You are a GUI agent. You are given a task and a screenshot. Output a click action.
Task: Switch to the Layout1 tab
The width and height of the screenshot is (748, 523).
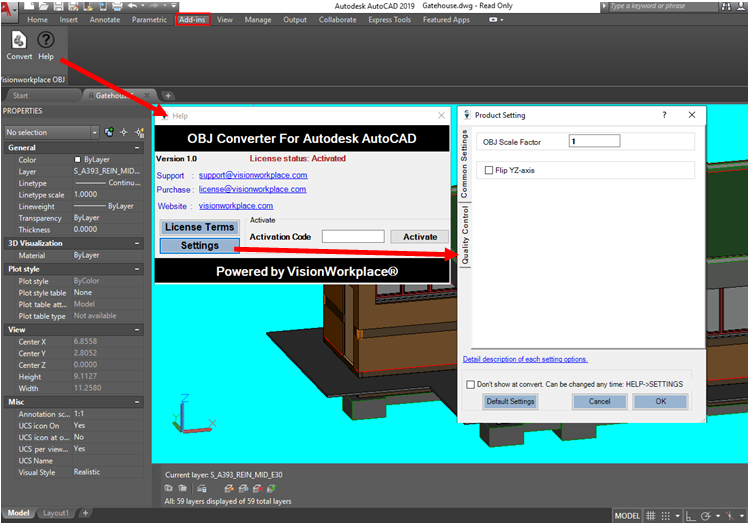[x=56, y=513]
